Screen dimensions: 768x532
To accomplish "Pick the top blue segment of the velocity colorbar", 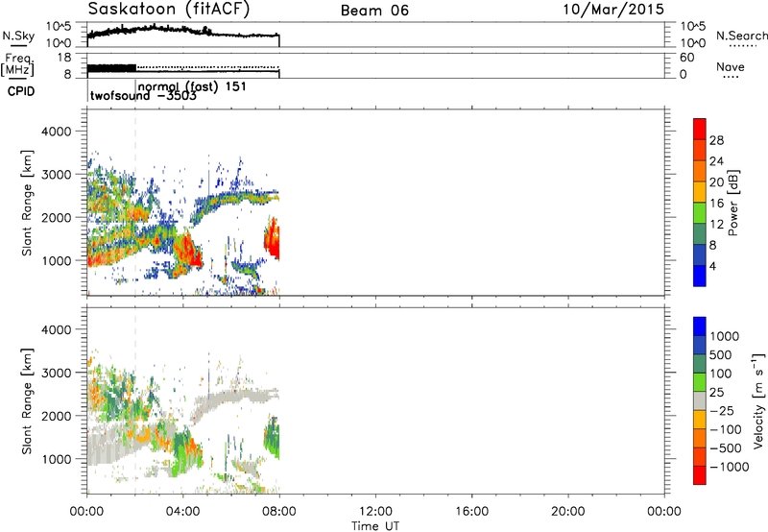I will [x=700, y=326].
